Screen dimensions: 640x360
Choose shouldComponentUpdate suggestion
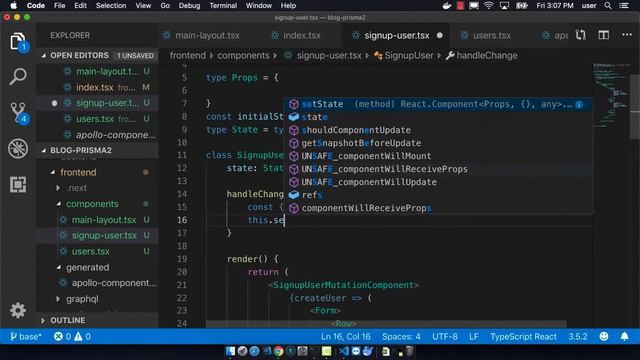pyautogui.click(x=439, y=130)
